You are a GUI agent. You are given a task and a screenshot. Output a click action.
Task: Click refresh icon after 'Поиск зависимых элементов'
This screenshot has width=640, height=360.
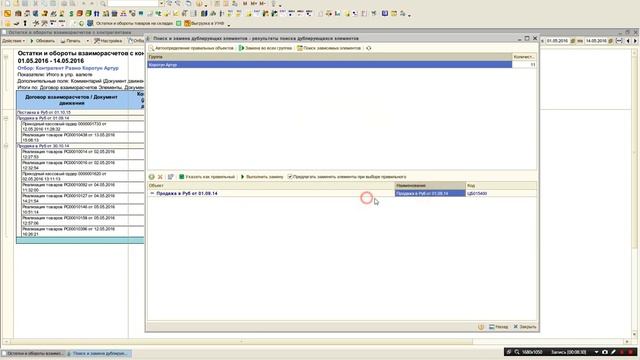click(369, 48)
